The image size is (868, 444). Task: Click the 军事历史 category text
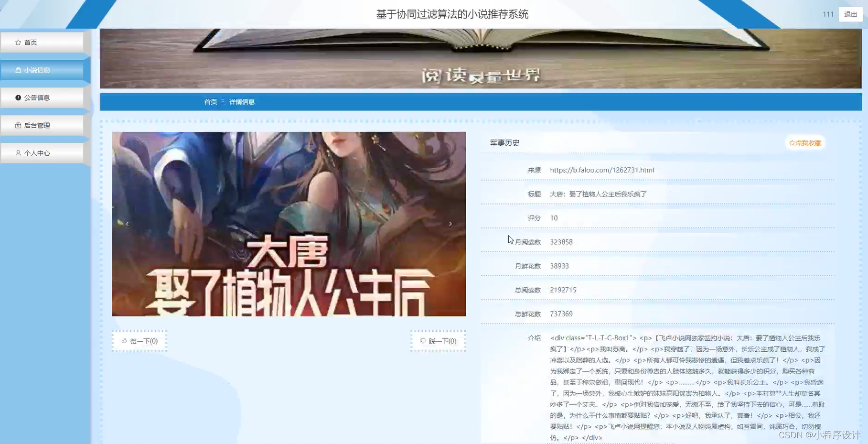coord(504,143)
